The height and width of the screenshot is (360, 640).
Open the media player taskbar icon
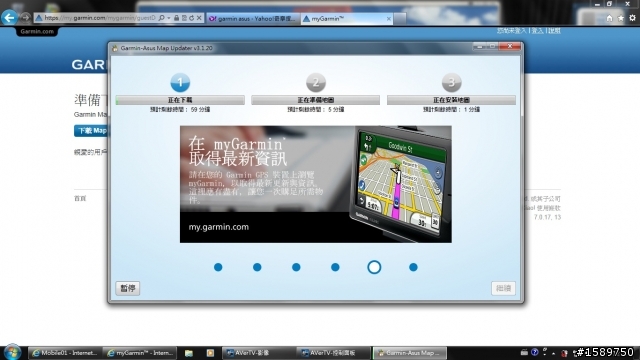(x=210, y=353)
